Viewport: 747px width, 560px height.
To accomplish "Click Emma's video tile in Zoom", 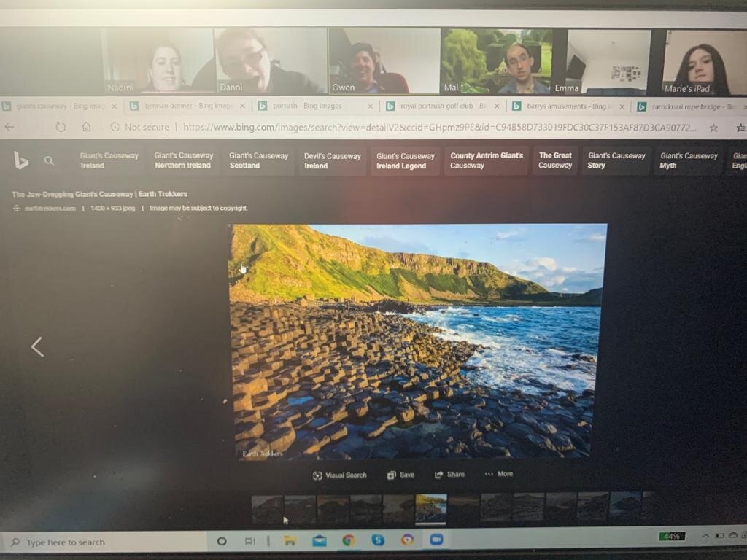I will (609, 62).
